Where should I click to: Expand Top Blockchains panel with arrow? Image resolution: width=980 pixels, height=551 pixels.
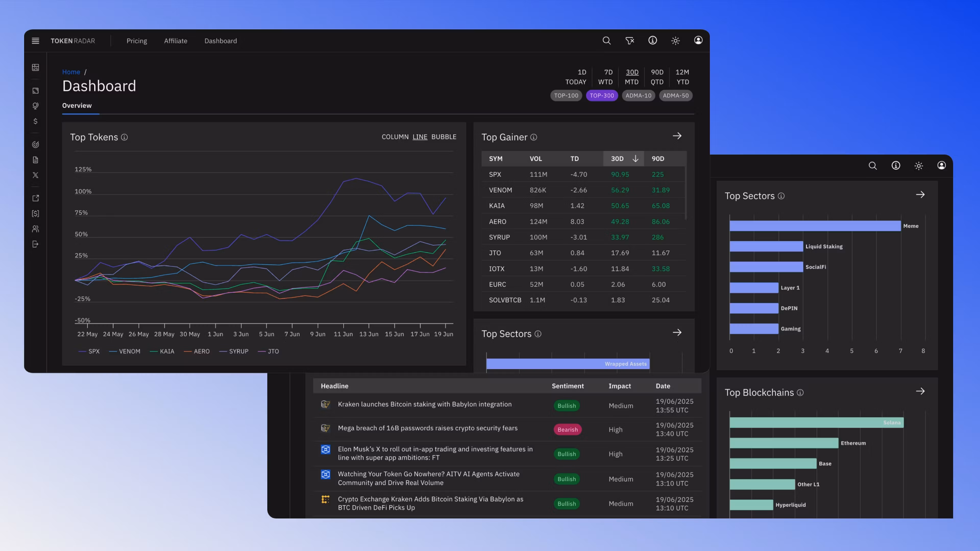[x=920, y=391]
